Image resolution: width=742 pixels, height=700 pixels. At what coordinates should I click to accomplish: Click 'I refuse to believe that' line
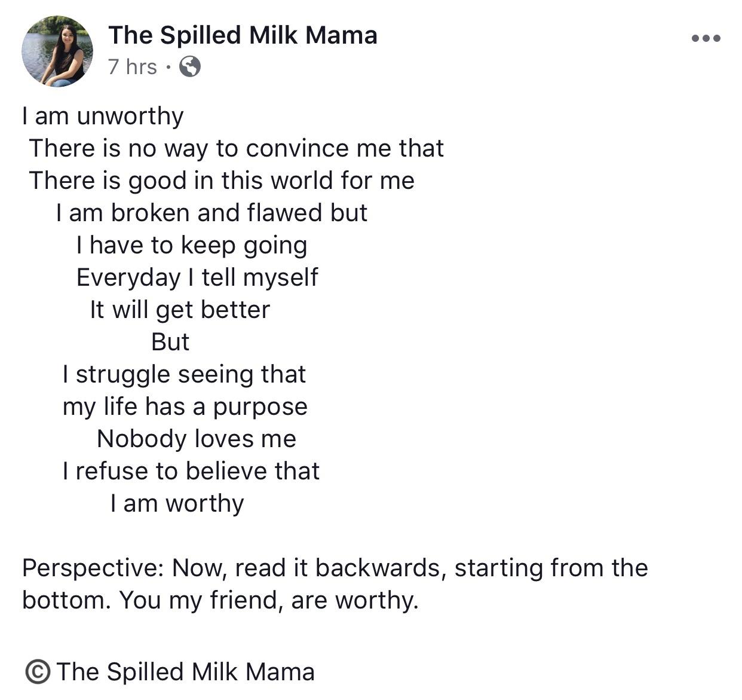191,471
